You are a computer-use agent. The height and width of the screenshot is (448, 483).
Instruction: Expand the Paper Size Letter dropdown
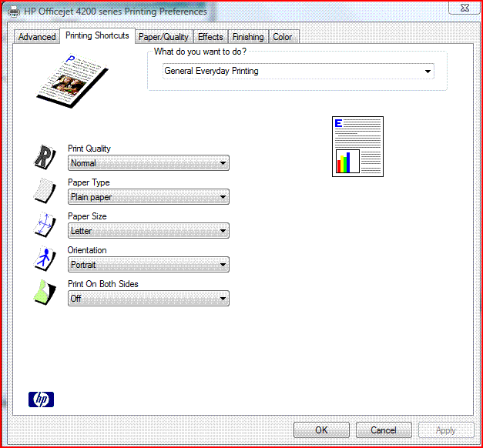coord(149,231)
